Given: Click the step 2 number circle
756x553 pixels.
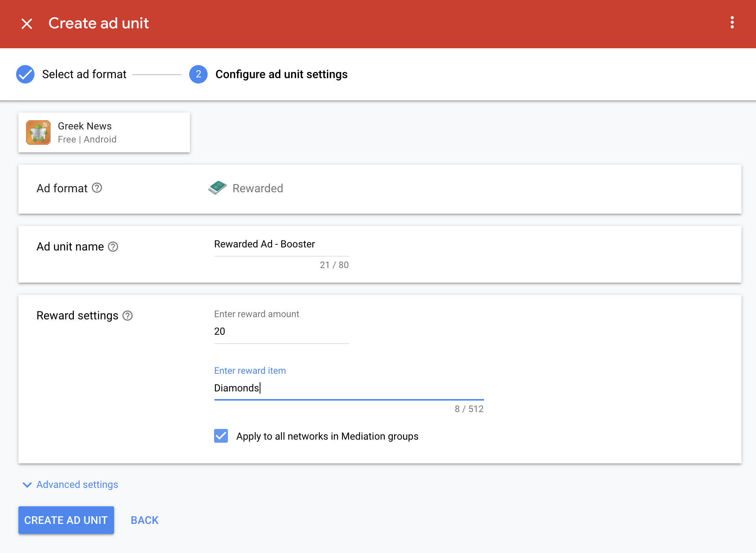Looking at the screenshot, I should (x=198, y=74).
